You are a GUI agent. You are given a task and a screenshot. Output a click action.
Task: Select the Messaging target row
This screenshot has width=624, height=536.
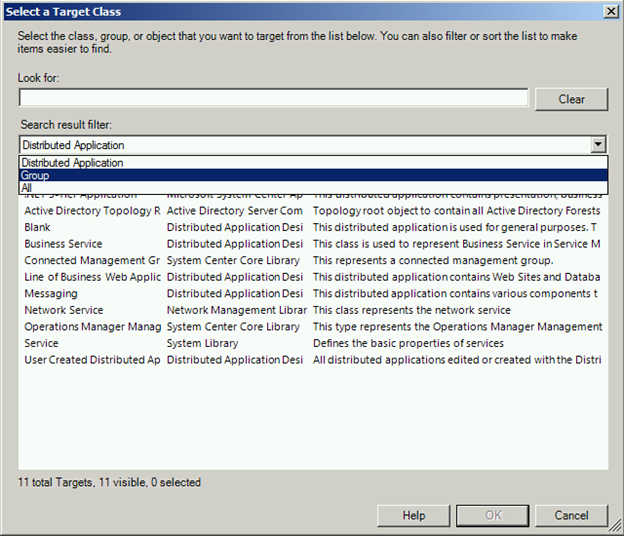click(313, 293)
